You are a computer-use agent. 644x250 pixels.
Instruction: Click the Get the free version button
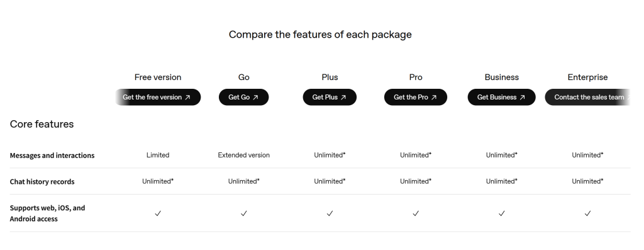click(158, 98)
